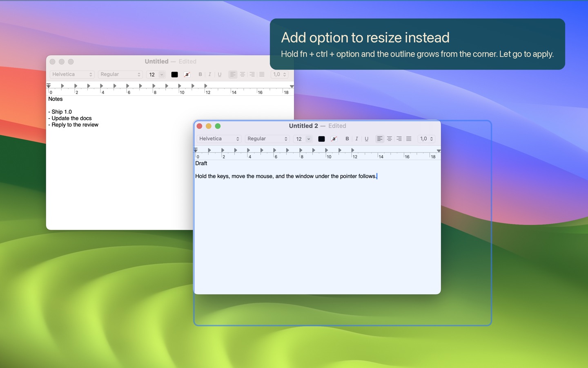Toggle underline in back Untitled window
This screenshot has width=588, height=368.
[219, 74]
